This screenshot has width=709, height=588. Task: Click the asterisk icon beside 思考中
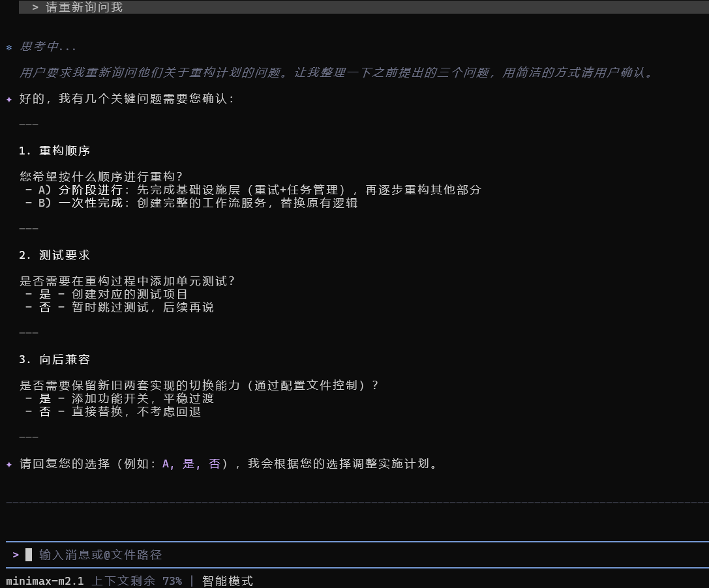9,48
